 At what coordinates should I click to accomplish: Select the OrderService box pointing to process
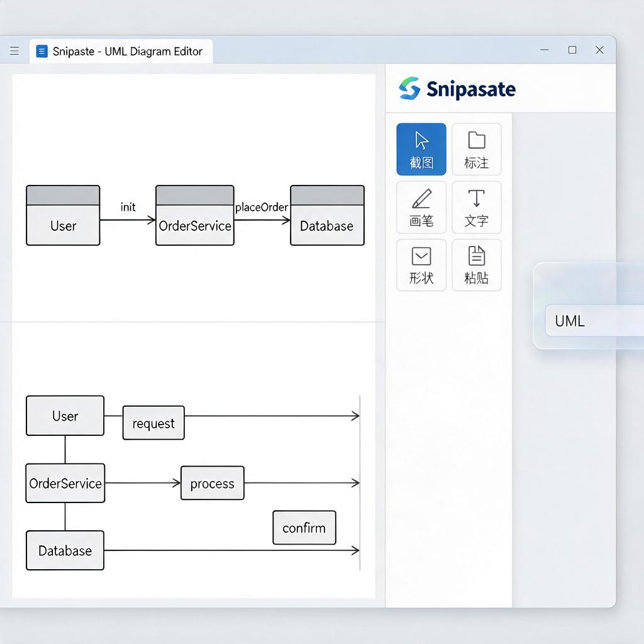coord(65,483)
